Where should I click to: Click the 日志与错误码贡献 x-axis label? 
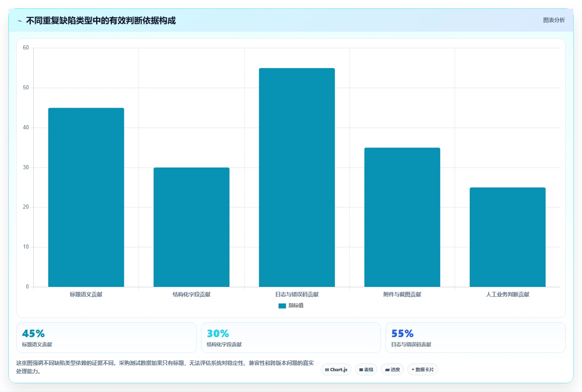[297, 294]
